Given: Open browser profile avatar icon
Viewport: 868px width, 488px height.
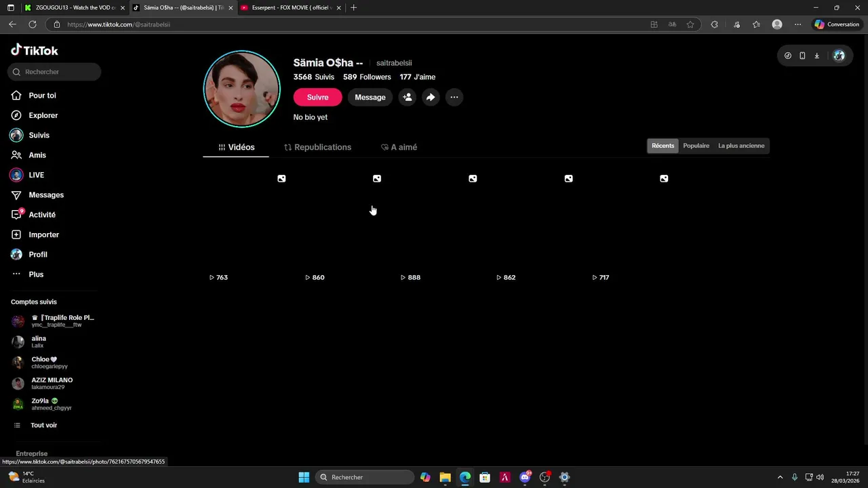Looking at the screenshot, I should 777,24.
